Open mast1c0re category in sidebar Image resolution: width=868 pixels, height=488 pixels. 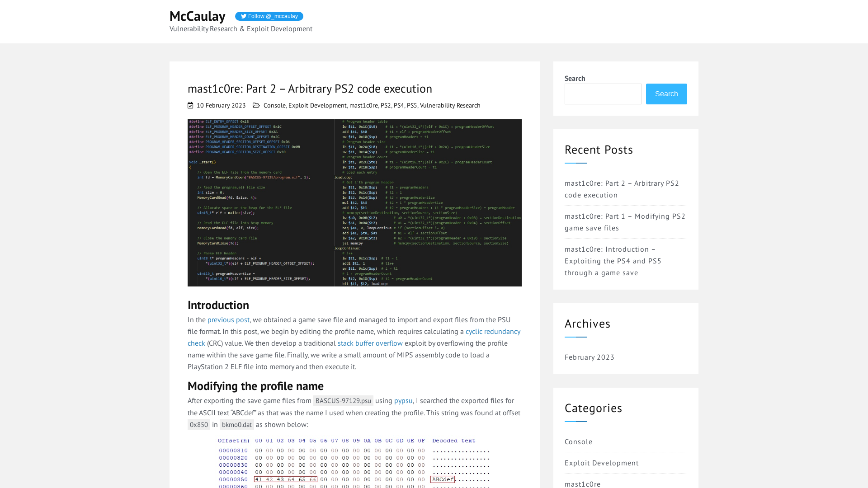583,484
